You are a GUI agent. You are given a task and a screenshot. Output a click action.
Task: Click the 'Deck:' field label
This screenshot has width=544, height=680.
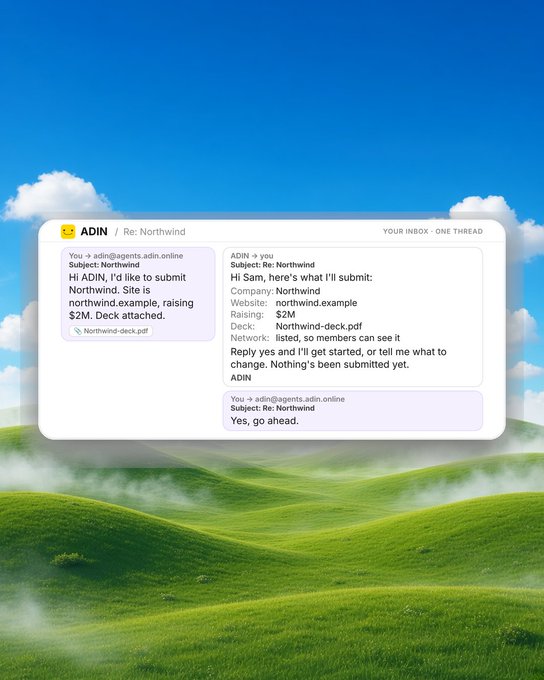pyautogui.click(x=243, y=326)
